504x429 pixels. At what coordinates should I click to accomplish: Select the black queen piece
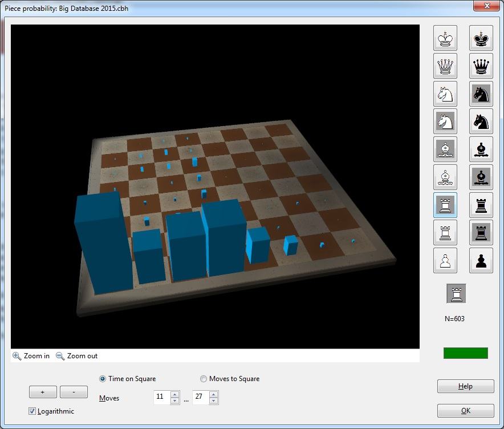click(x=481, y=67)
